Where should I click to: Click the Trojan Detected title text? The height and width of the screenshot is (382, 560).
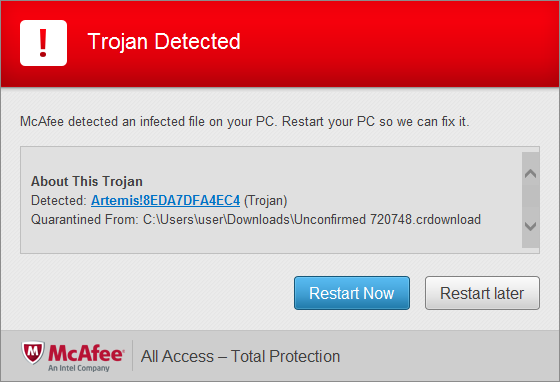[164, 41]
